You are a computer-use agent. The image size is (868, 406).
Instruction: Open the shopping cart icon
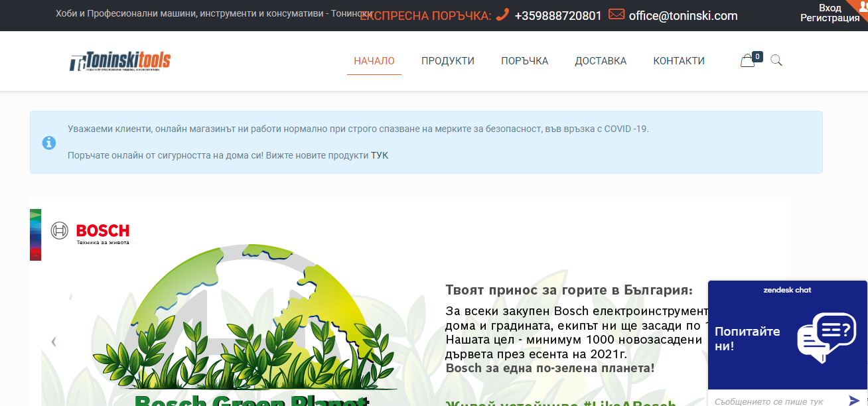point(748,61)
